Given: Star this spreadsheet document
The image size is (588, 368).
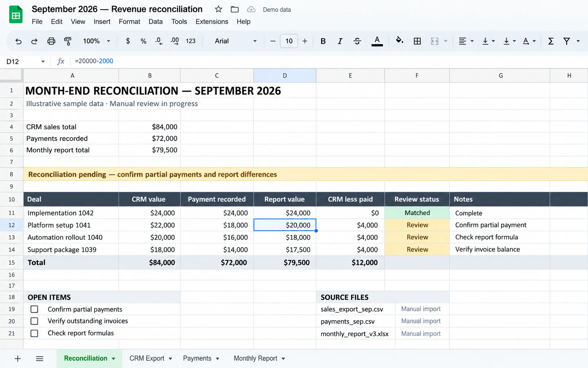Looking at the screenshot, I should pos(219,9).
